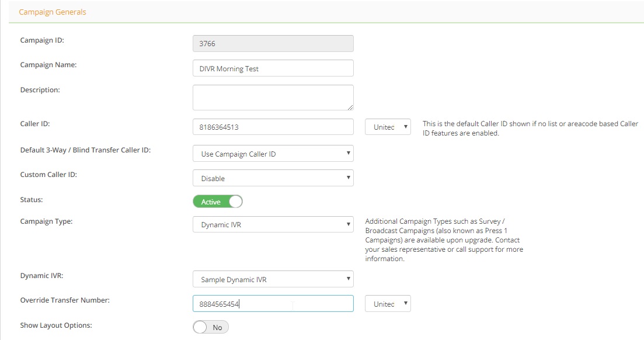
Task: Click the default Caller ID help text
Action: tap(530, 129)
